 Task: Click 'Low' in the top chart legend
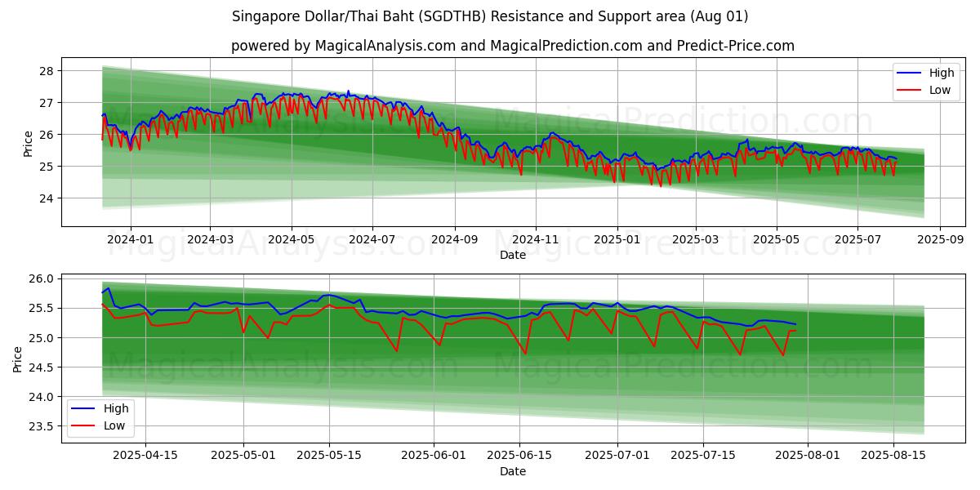pos(940,90)
